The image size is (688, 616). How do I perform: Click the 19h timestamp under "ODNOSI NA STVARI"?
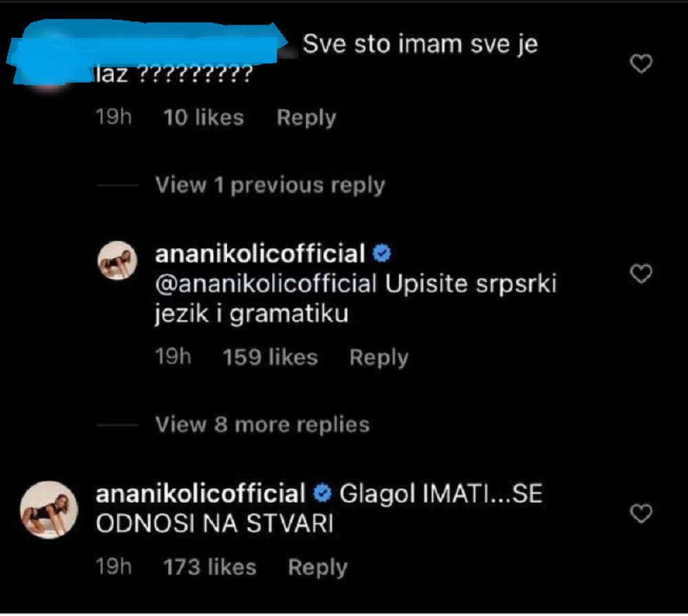coord(114,567)
